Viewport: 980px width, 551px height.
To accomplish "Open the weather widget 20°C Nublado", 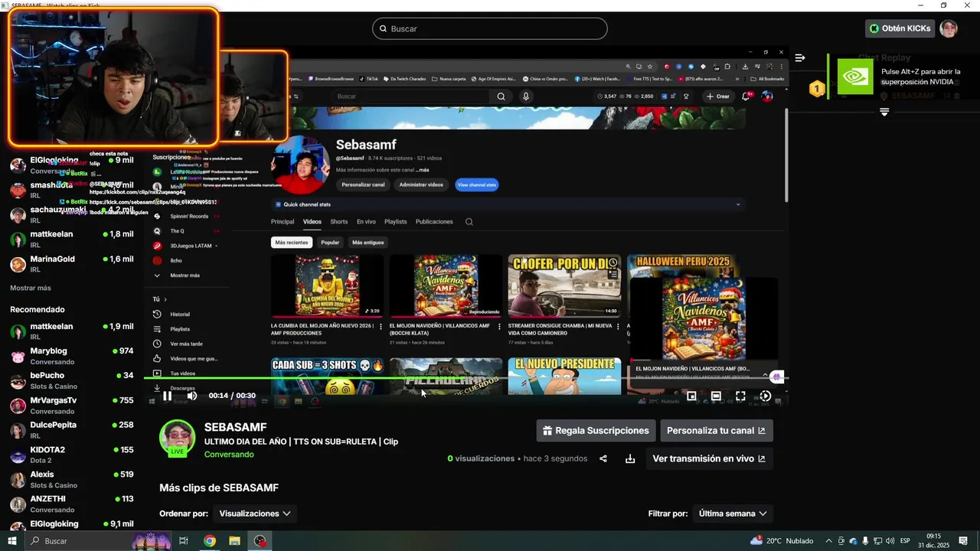I will pyautogui.click(x=782, y=541).
